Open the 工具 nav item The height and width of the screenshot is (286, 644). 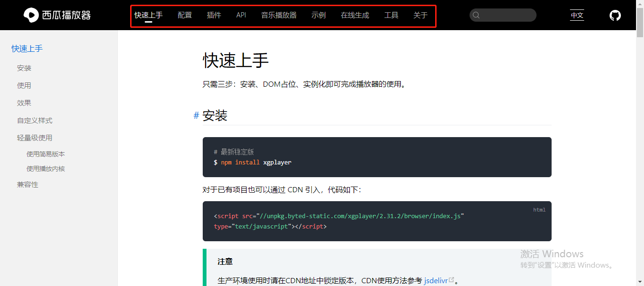(391, 15)
